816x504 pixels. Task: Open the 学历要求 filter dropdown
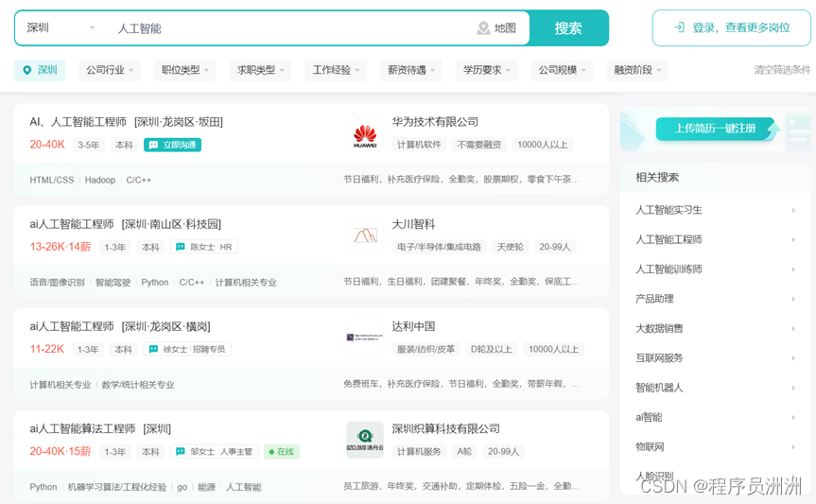coord(487,70)
